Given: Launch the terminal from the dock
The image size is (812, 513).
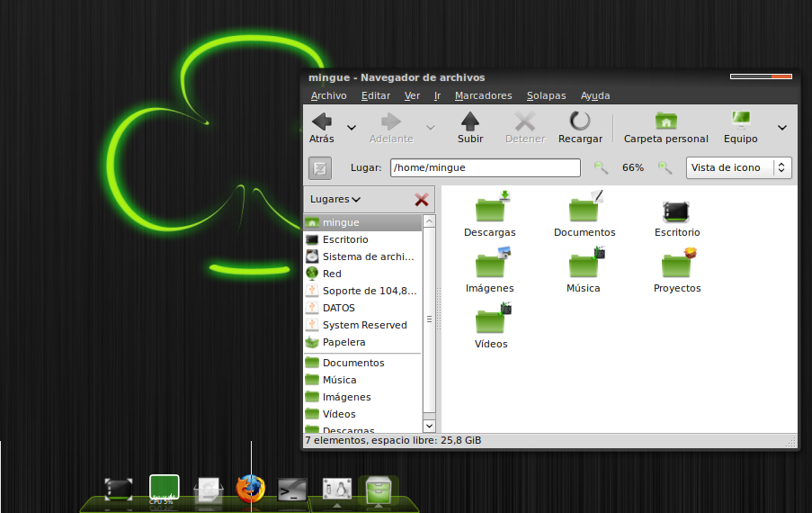Looking at the screenshot, I should (x=292, y=490).
